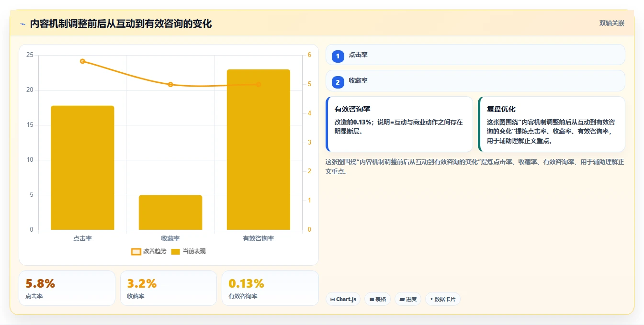Click the 改善趋势 legend color swatch
This screenshot has width=644, height=325.
coord(136,251)
